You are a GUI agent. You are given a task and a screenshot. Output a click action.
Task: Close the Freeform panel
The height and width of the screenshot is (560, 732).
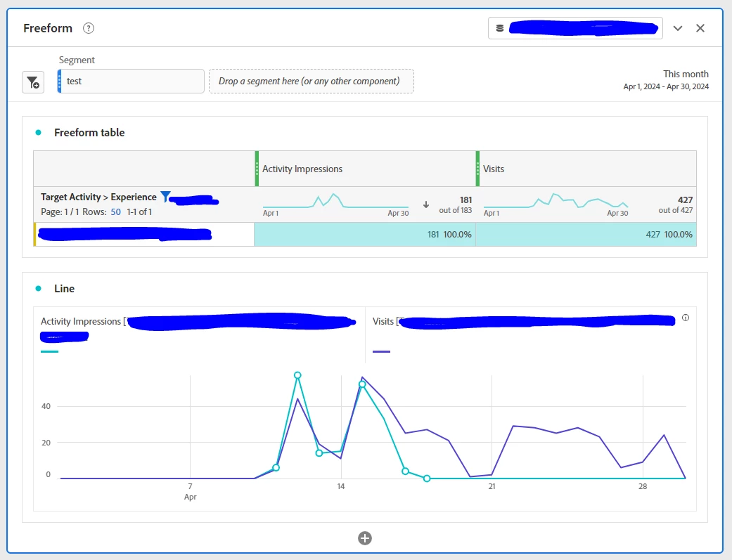[700, 29]
